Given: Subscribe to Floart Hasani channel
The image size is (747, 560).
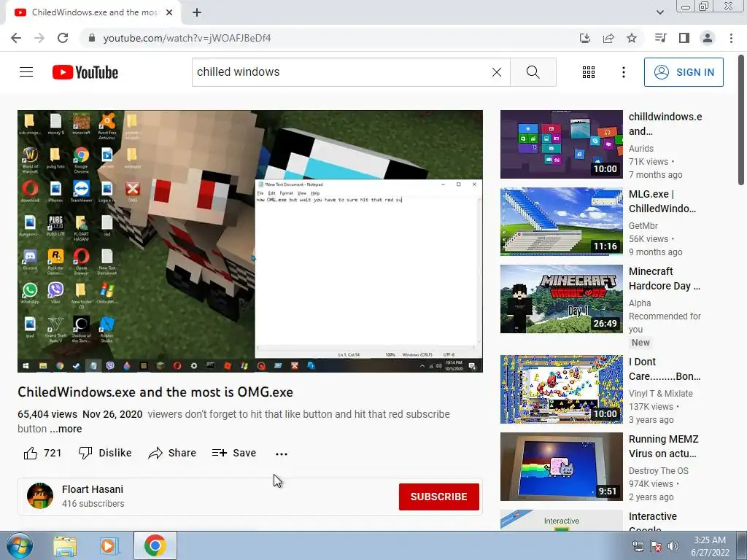Looking at the screenshot, I should pos(438,497).
